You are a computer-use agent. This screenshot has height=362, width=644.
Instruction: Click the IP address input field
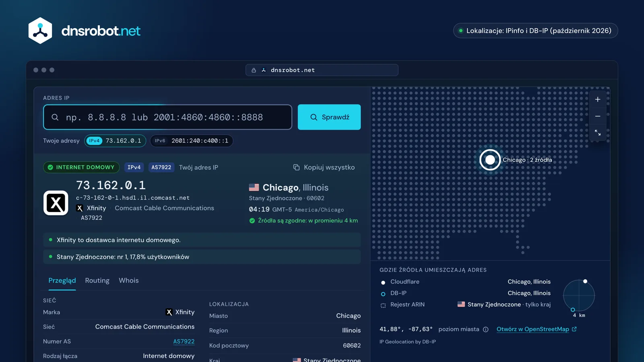[x=167, y=117]
